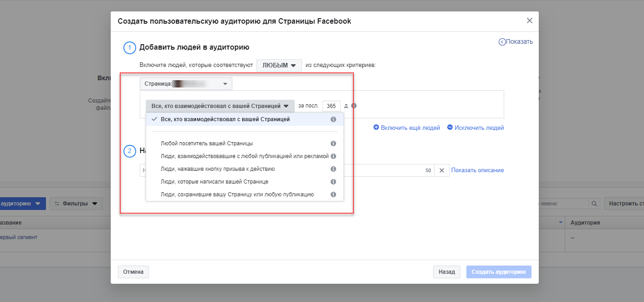Click info icon beside 'Любой посетитель вашей Страницы'
Screen dimensions: 644x302
(x=333, y=143)
